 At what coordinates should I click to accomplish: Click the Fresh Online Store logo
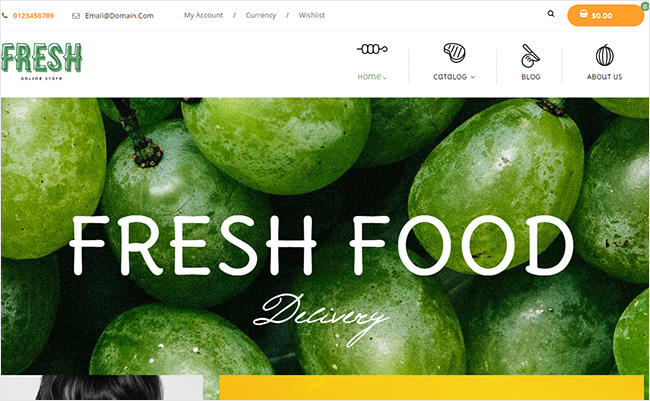tap(41, 61)
